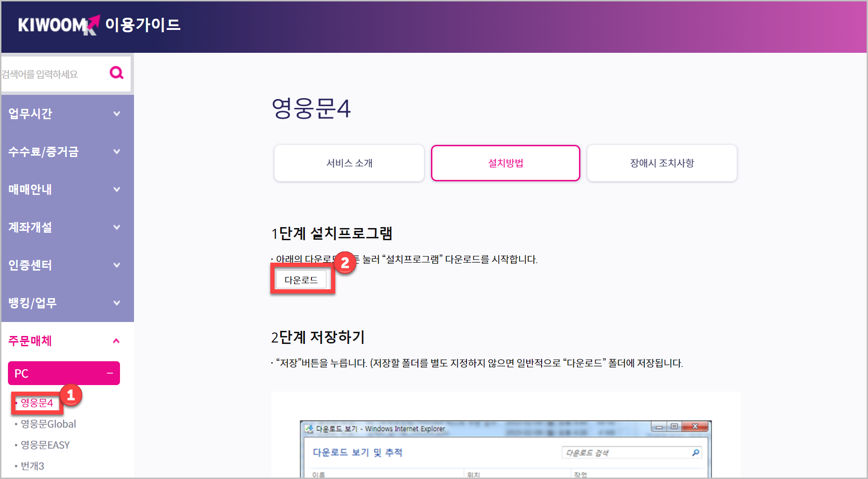Click the 다운로드 button
Viewport: 868px width, 479px height.
click(301, 279)
